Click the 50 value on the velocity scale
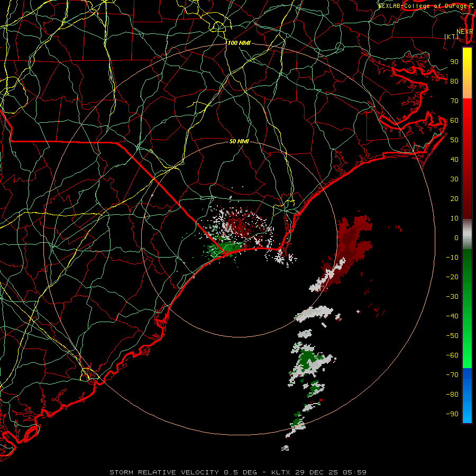476x476 pixels. [x=454, y=140]
